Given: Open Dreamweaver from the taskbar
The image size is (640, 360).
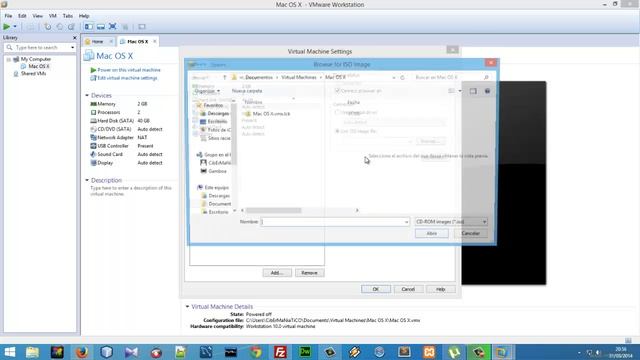Looking at the screenshot, I should [x=305, y=352].
